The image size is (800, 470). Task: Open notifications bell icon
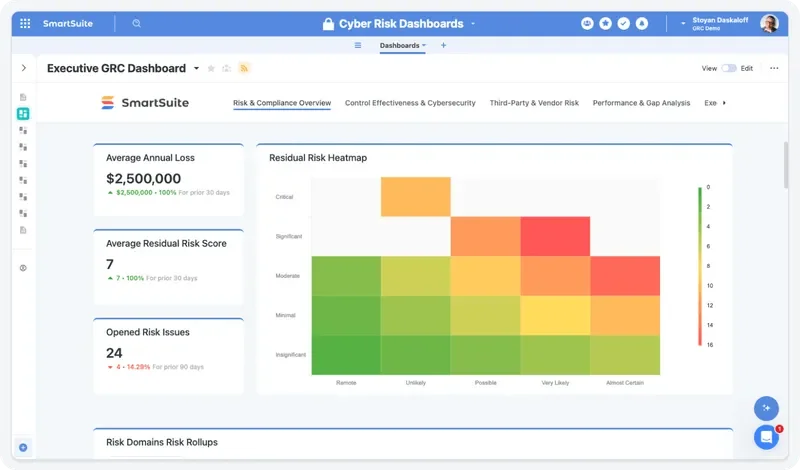click(642, 23)
